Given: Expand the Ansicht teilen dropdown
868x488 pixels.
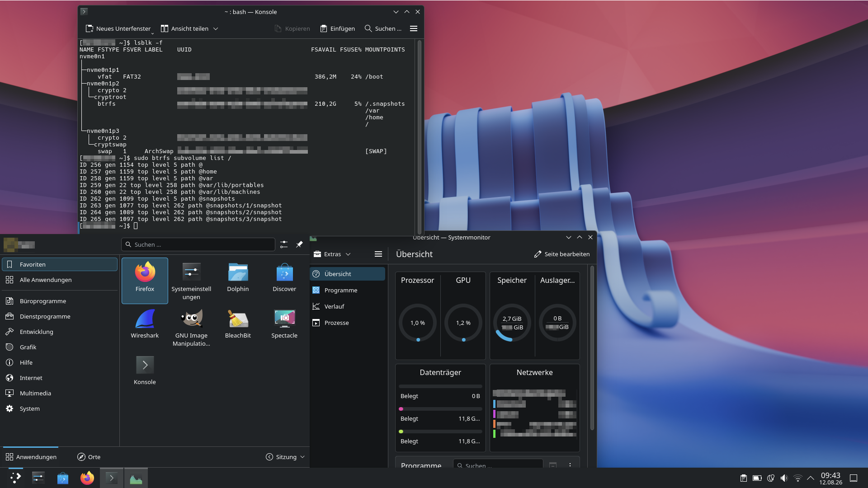Looking at the screenshot, I should (x=216, y=28).
